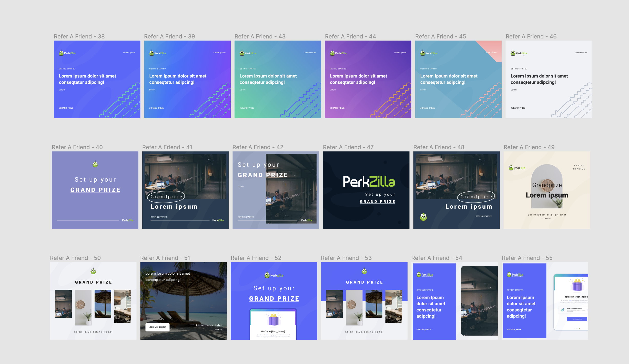This screenshot has height=364, width=629.
Task: Click the conference room thumbnail in frame 50
Action: pyautogui.click(x=123, y=306)
